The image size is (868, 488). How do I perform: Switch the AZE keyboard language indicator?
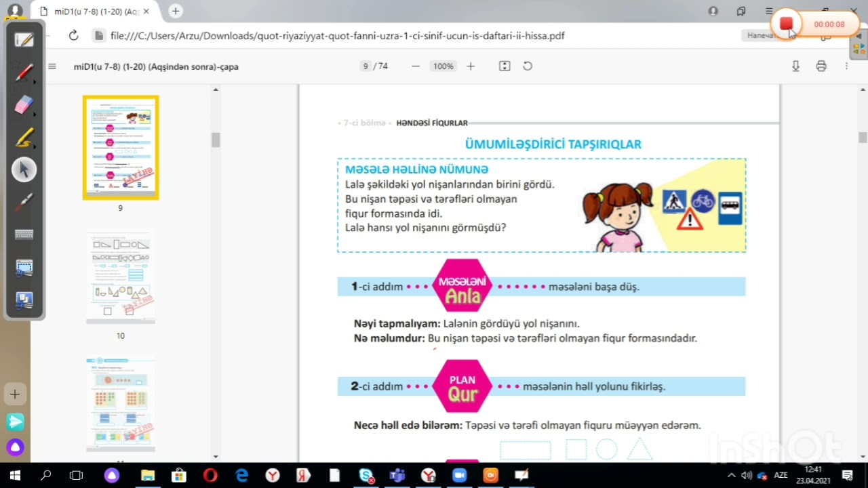781,475
